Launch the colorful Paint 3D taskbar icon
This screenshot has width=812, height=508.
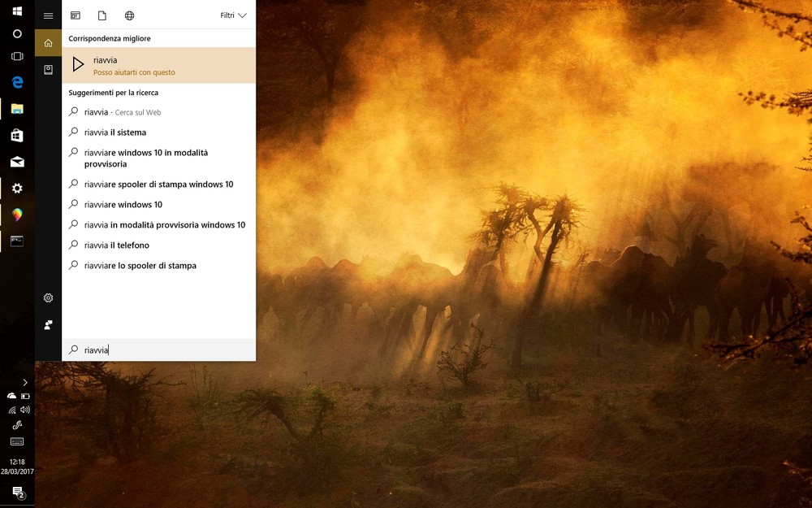[x=17, y=215]
